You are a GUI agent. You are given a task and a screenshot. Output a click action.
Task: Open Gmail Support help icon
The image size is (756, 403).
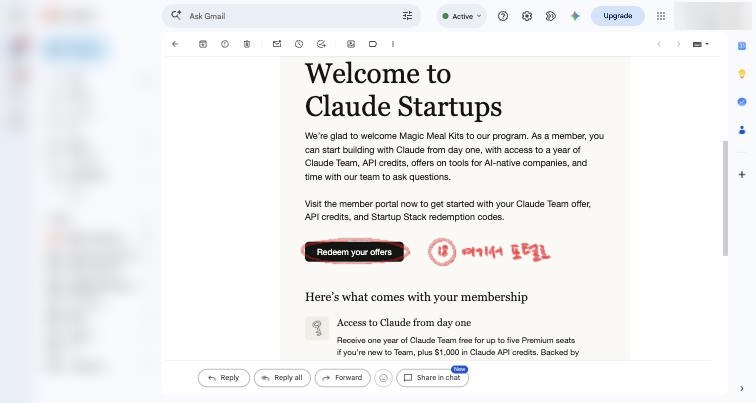pos(503,16)
